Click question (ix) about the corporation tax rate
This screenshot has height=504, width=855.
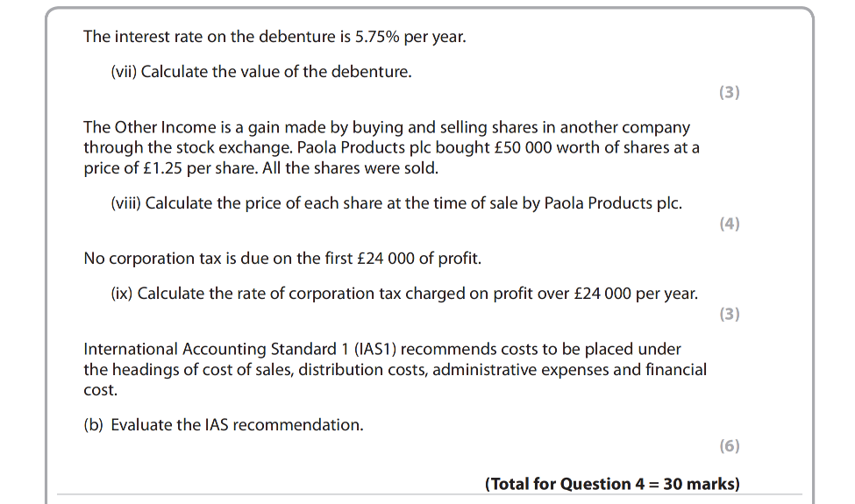(x=404, y=294)
